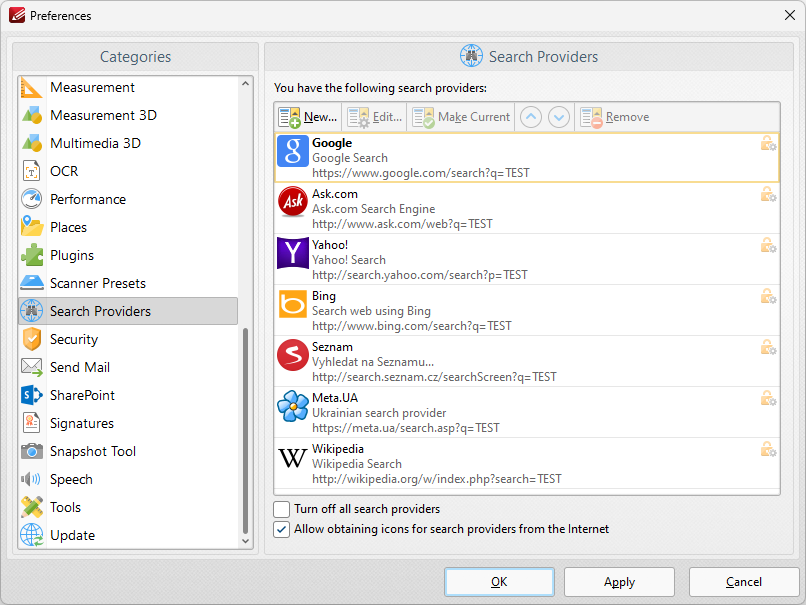Image resolution: width=806 pixels, height=605 pixels.
Task: Open the Security category
Action: pyautogui.click(x=128, y=339)
